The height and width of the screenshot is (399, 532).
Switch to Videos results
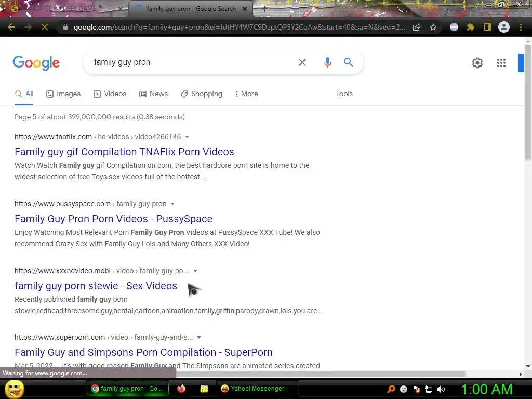(x=110, y=94)
